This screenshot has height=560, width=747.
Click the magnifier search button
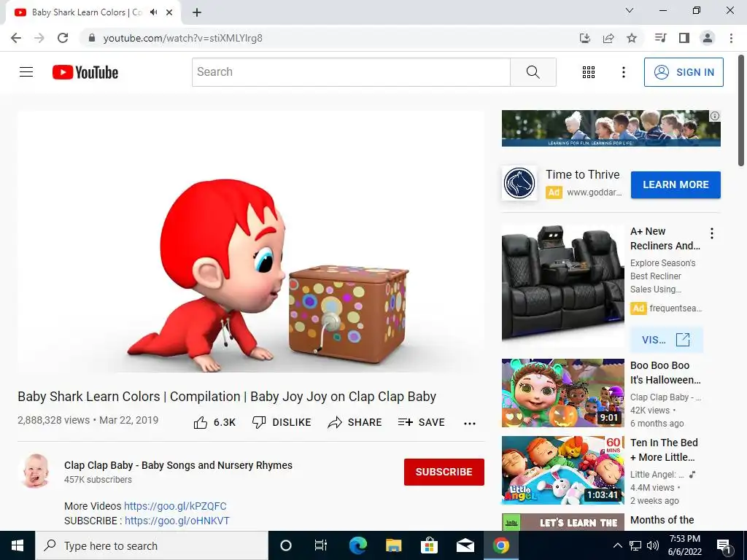click(533, 72)
